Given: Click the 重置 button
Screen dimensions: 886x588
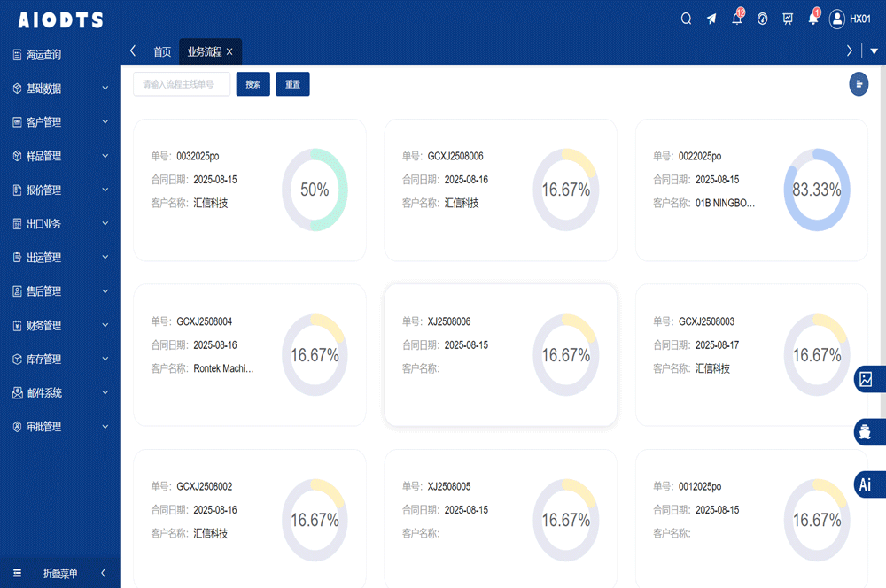Looking at the screenshot, I should 292,84.
